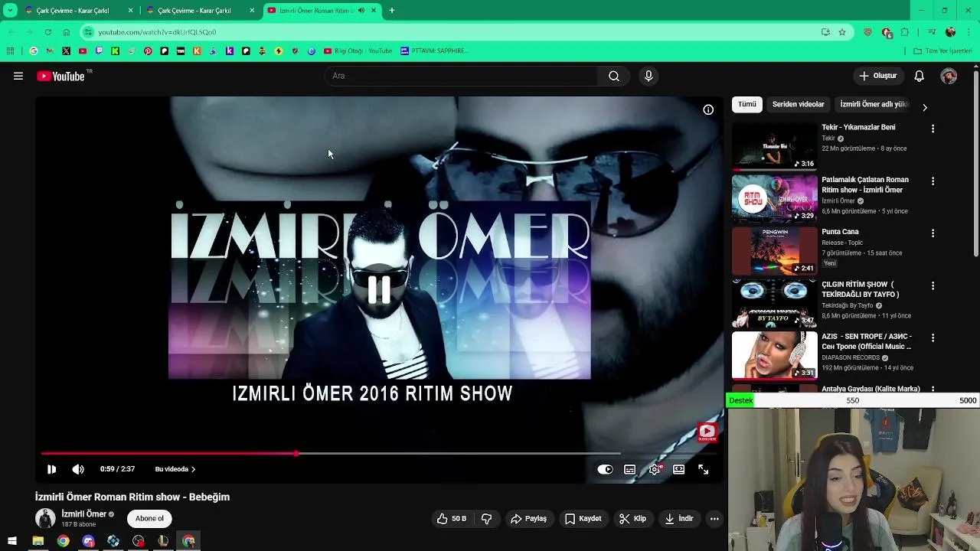Show next filter chips arrow
The height and width of the screenshot is (551, 980).
pos(924,107)
